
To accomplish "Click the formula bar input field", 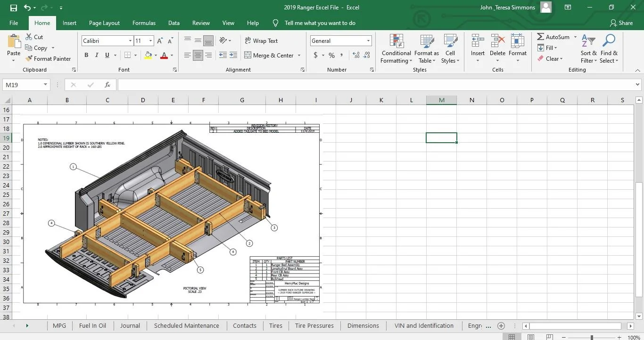I will (376, 85).
